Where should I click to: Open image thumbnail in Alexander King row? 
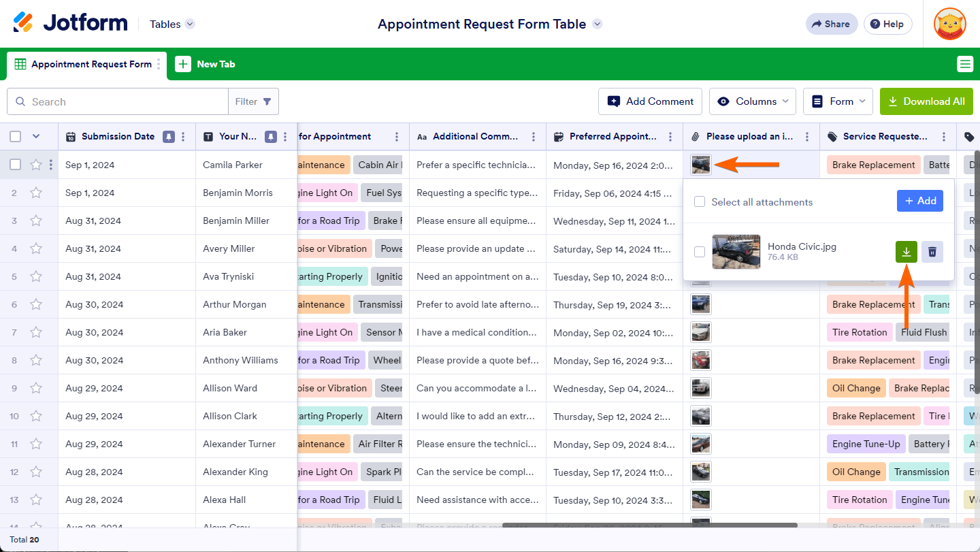click(x=701, y=472)
